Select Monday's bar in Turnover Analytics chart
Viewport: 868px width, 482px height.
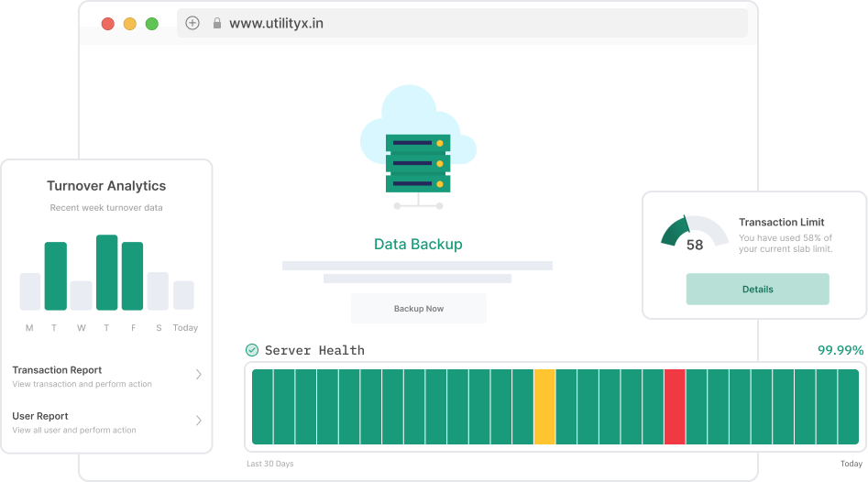tap(30, 291)
